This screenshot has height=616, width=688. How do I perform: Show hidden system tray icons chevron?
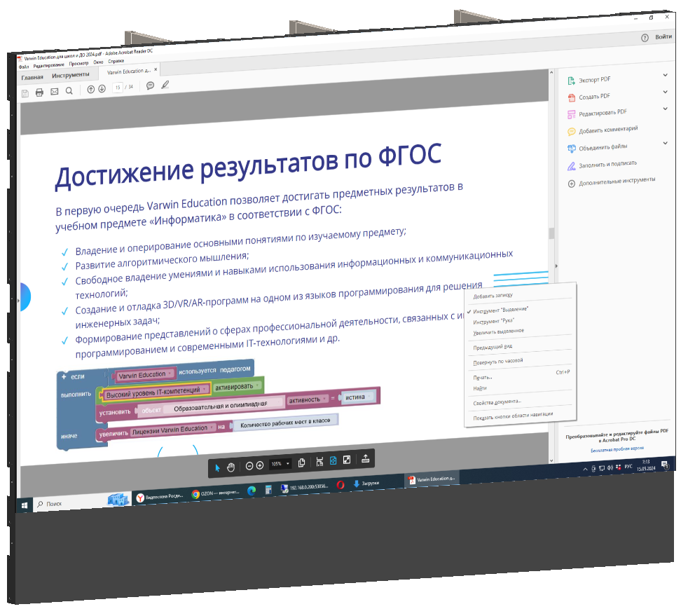(x=585, y=470)
